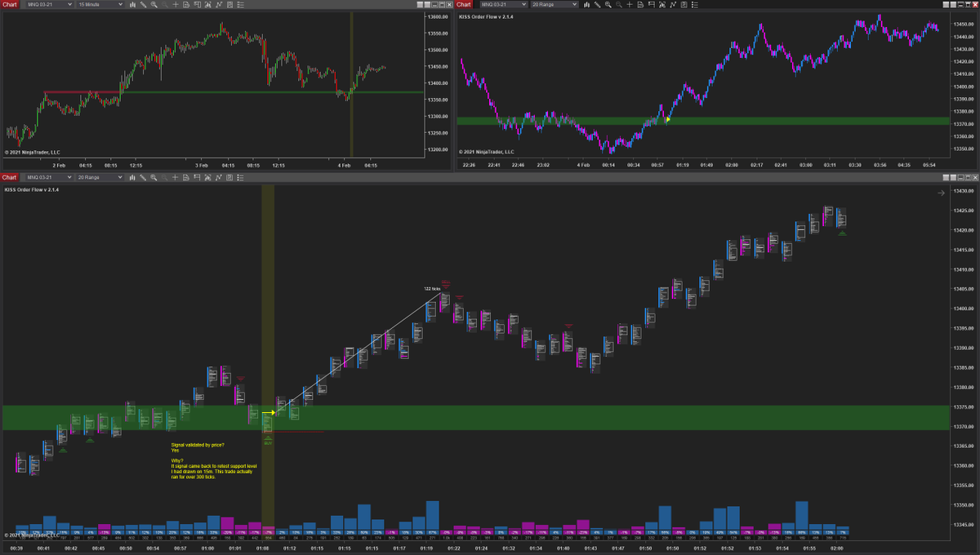The width and height of the screenshot is (980, 555).
Task: Open drawing tools on 15 Minute chart
Action: [x=144, y=4]
